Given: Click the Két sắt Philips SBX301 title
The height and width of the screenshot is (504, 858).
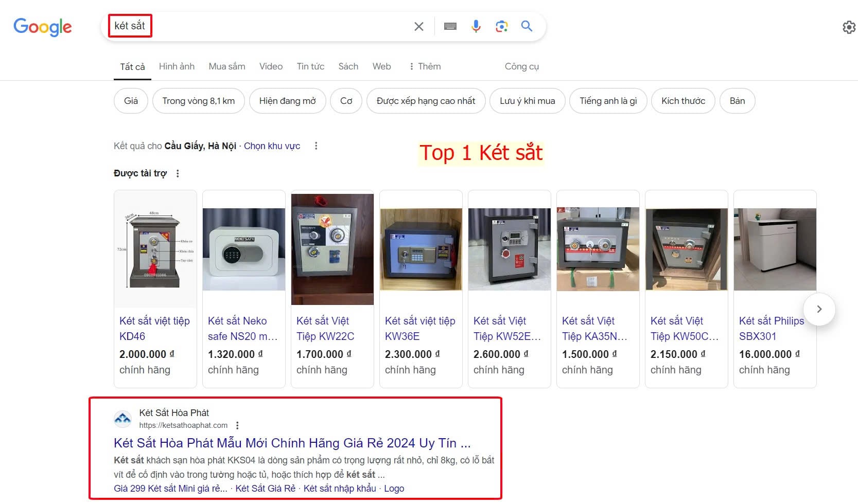Looking at the screenshot, I should coord(772,329).
